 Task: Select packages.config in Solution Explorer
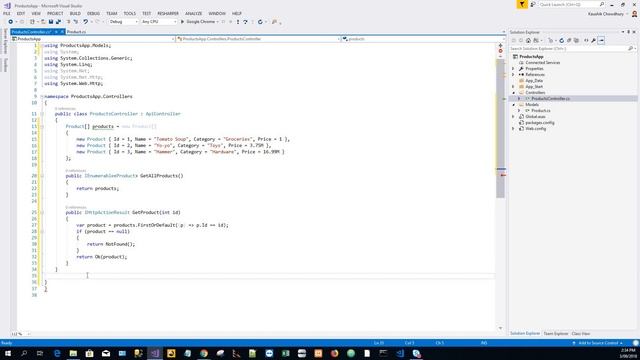540,122
